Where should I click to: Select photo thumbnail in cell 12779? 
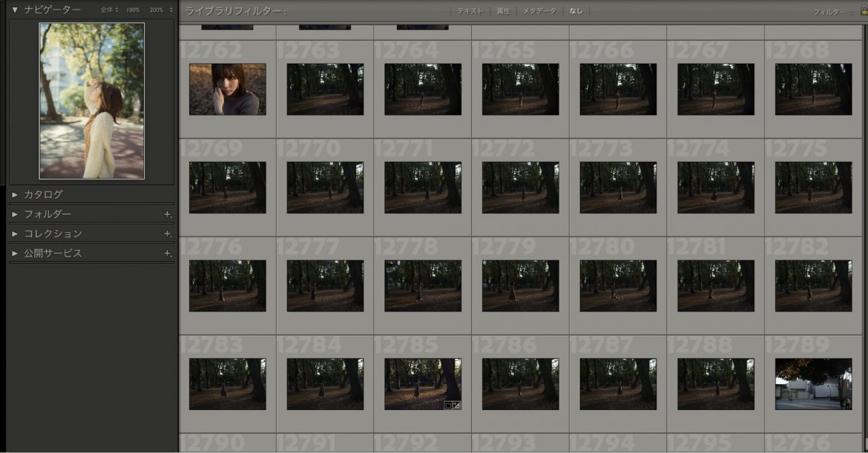(520, 286)
